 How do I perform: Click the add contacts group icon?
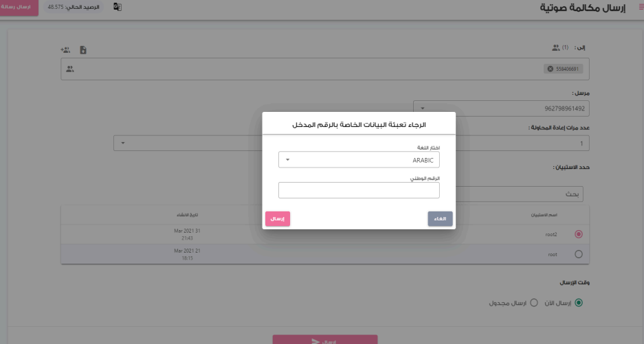[x=65, y=49]
